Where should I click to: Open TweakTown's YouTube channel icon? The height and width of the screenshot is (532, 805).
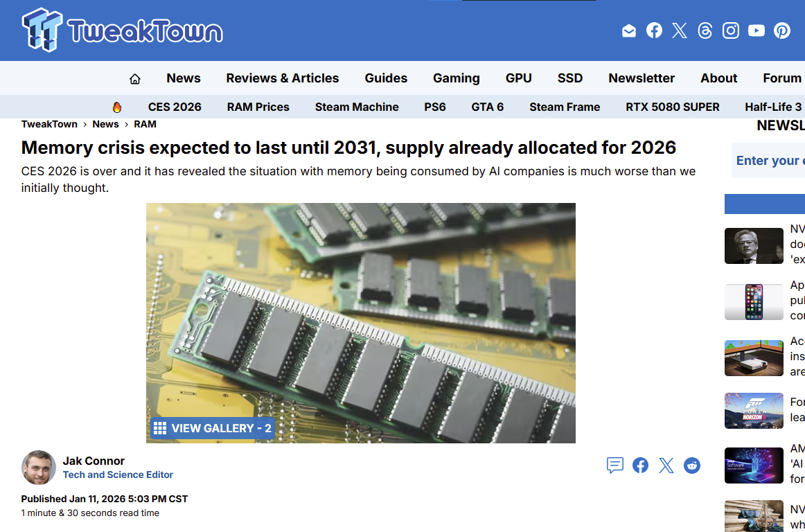pyautogui.click(x=757, y=30)
